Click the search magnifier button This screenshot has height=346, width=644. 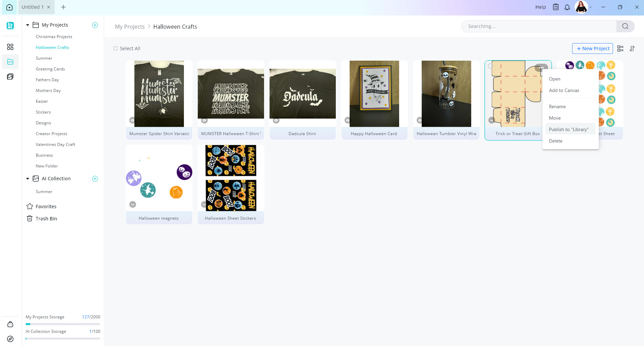coord(625,26)
